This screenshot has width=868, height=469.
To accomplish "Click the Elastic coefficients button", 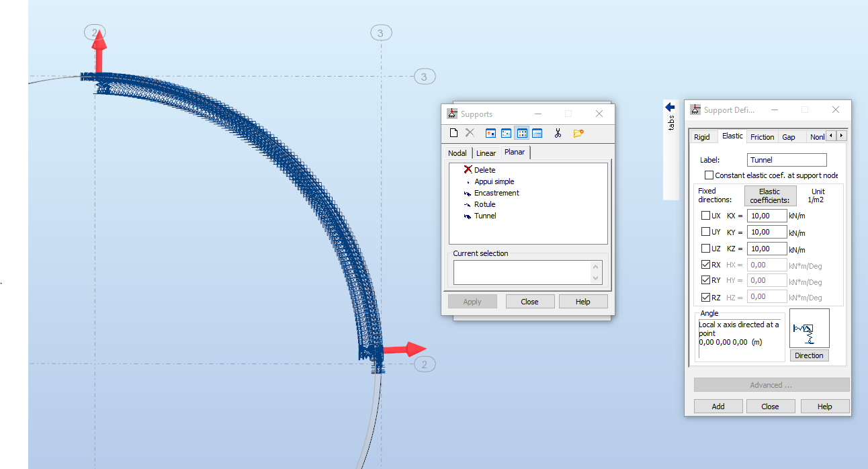I will (769, 196).
